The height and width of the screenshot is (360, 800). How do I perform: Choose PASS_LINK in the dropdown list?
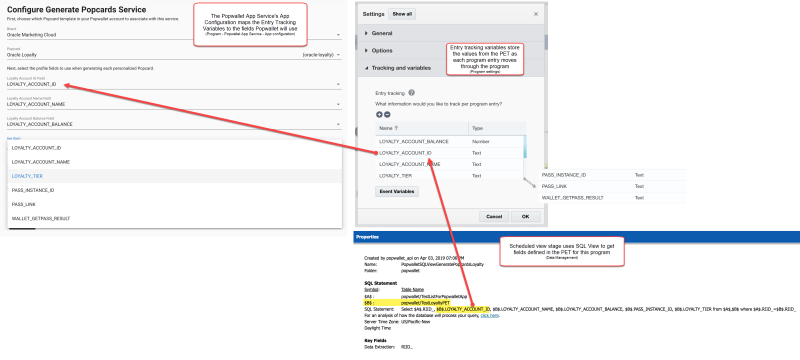coord(174,204)
